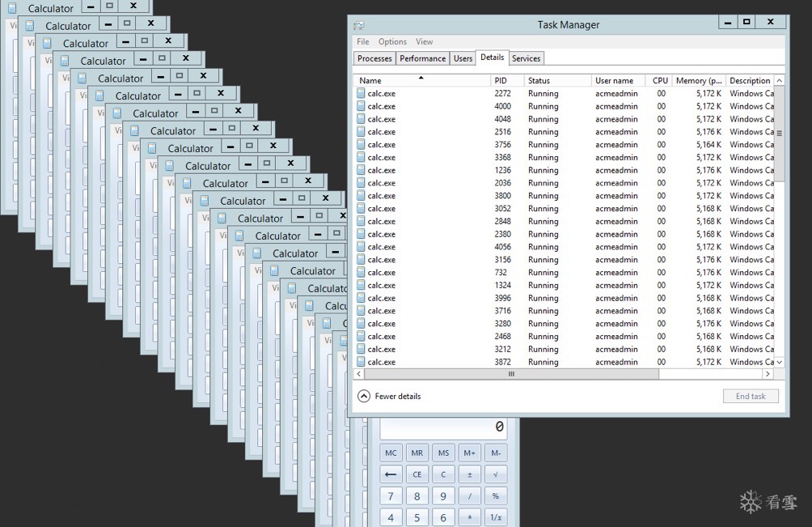Click the horizontal scrollbar thumb in Task Manager
Image resolution: width=812 pixels, height=527 pixels.
coord(511,374)
